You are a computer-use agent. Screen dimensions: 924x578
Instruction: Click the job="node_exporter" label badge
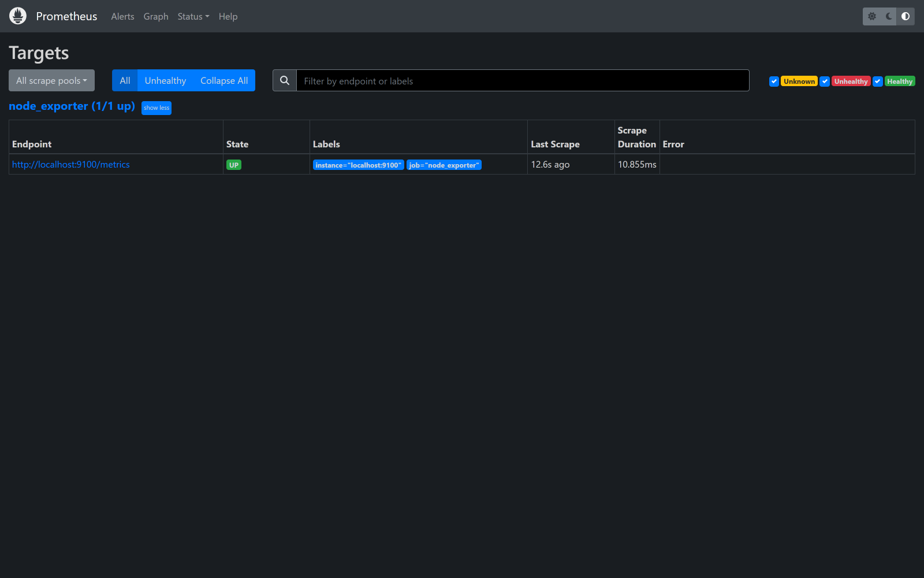[444, 165]
